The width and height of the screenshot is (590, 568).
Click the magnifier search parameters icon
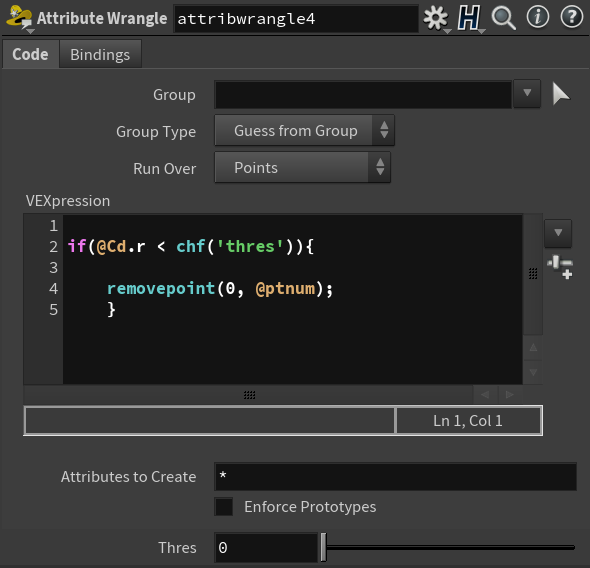[503, 18]
